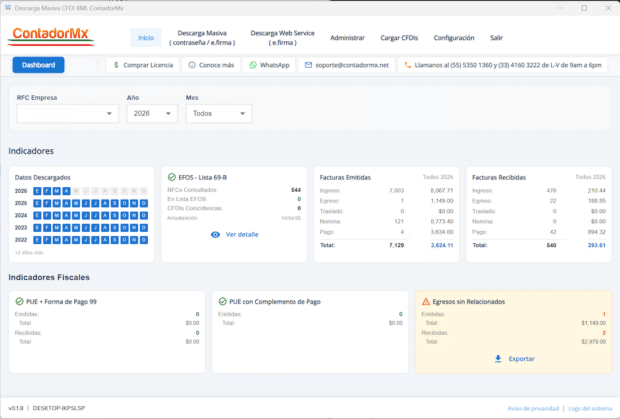Select the S (Septiembre) square in the 2025 row

pyautogui.click(x=115, y=203)
